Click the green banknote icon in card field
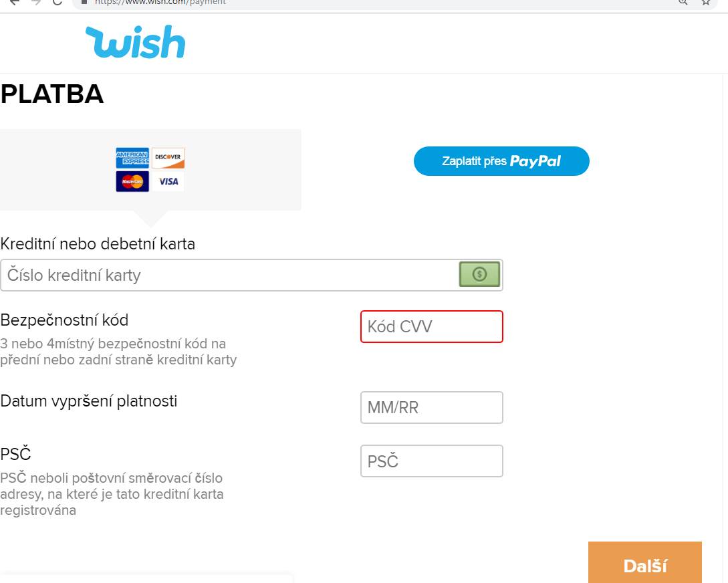728x583 pixels. pyautogui.click(x=479, y=274)
